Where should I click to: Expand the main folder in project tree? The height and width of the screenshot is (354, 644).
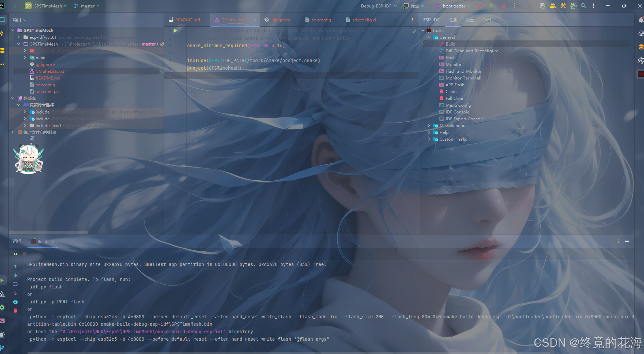tap(25, 57)
